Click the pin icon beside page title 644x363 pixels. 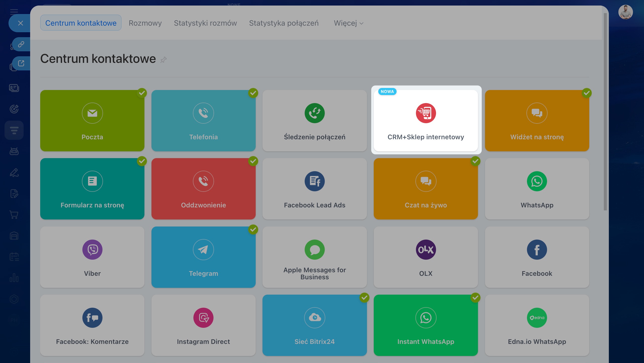pos(164,60)
